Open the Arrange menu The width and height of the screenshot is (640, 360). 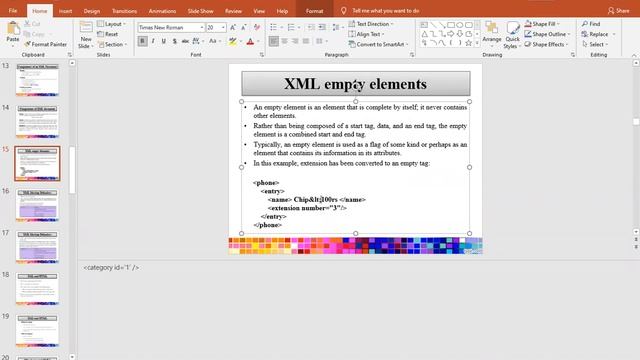(x=491, y=33)
